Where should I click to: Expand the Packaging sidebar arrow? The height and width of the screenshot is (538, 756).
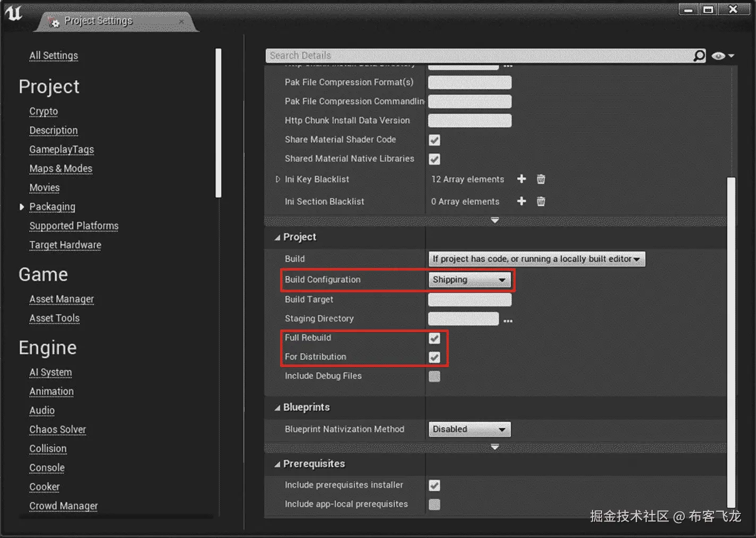(22, 207)
